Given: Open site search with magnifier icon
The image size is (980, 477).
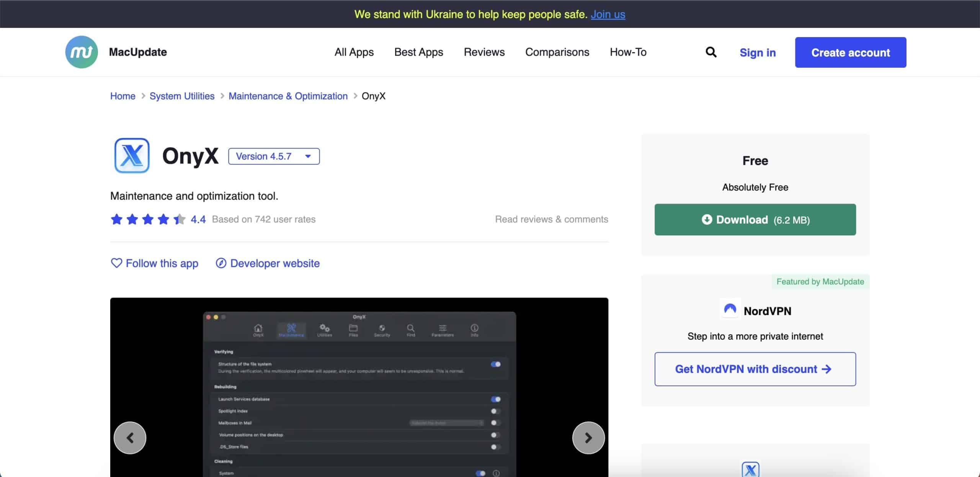Looking at the screenshot, I should 711,52.
